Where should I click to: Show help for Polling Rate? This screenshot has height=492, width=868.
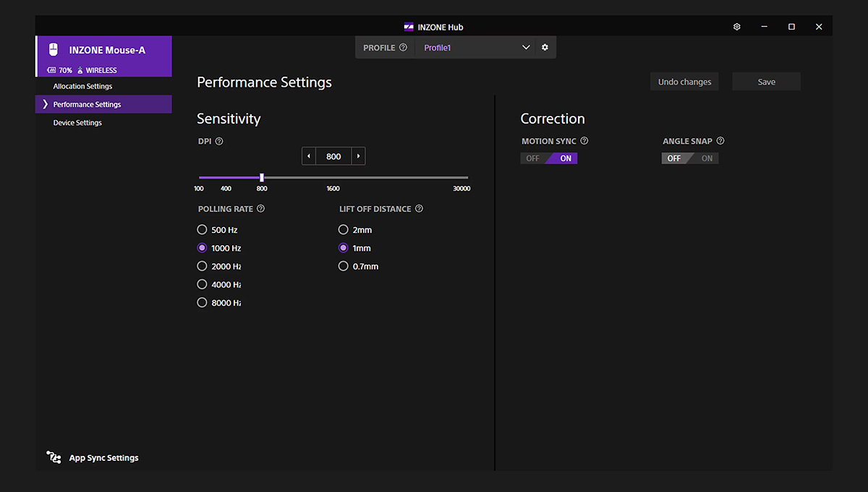[261, 209]
